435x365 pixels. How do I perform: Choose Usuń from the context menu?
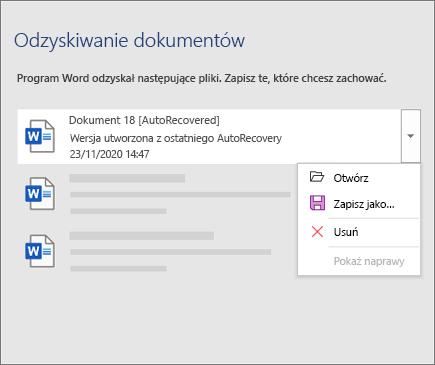coord(359,232)
